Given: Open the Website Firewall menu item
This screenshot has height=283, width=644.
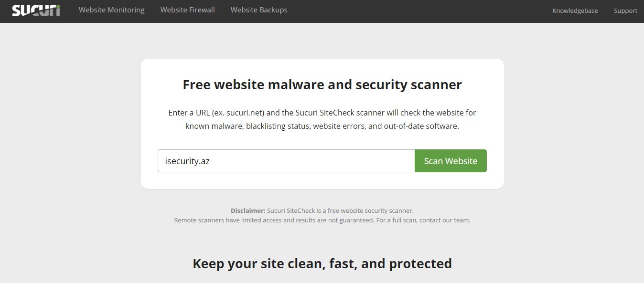Looking at the screenshot, I should 187,10.
